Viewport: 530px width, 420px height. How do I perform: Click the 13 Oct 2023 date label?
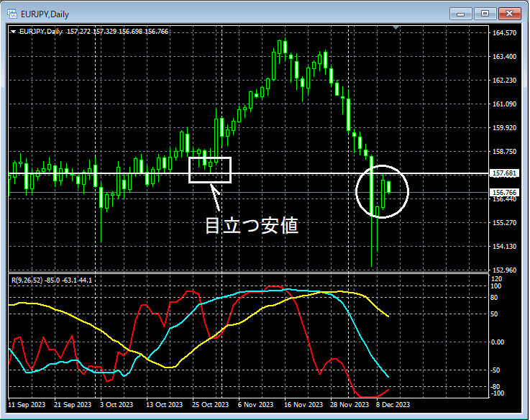tap(164, 404)
